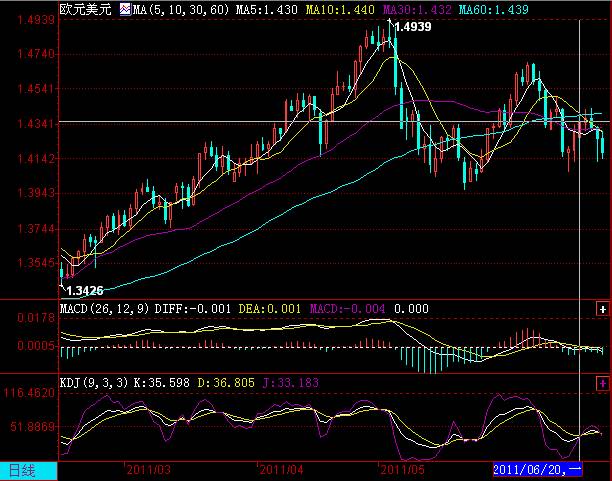Click the MA5:1.430 value
This screenshot has width=612, height=481.
267,9
